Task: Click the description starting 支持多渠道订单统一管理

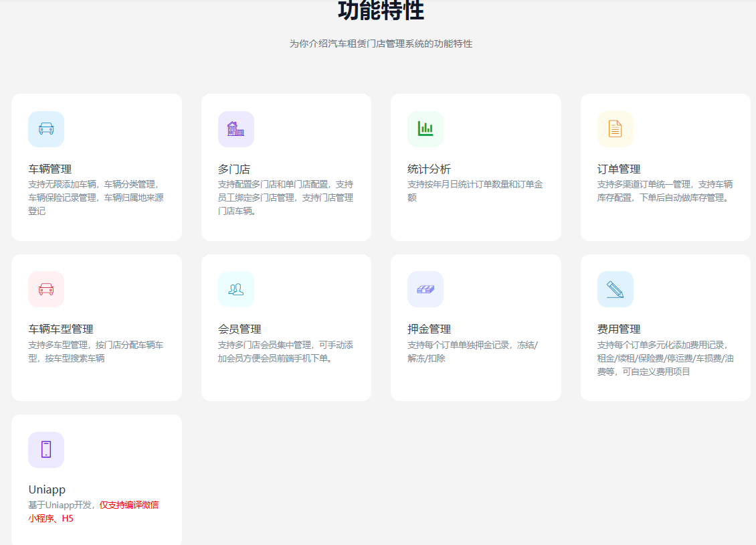Action: pos(665,191)
